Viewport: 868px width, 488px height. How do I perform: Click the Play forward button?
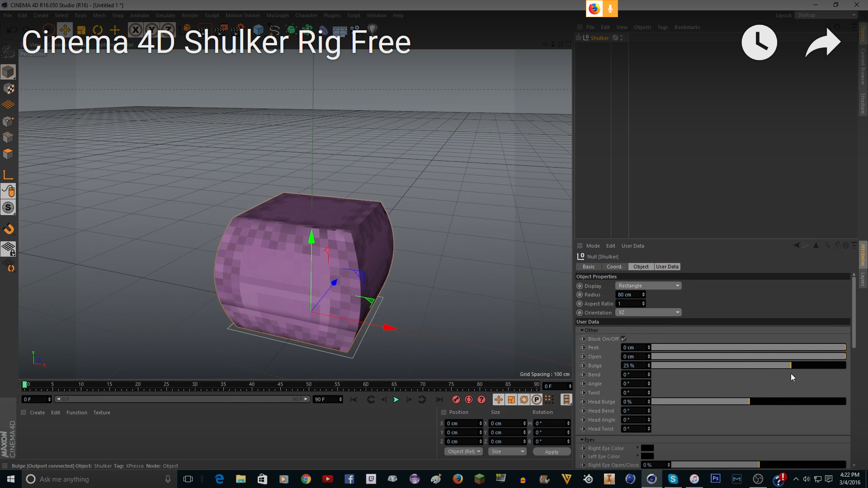[x=396, y=399]
